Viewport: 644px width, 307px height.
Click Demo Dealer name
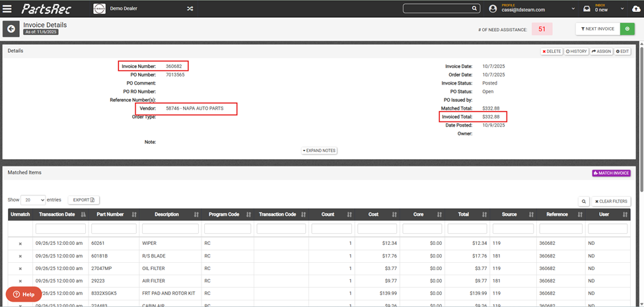coord(124,8)
